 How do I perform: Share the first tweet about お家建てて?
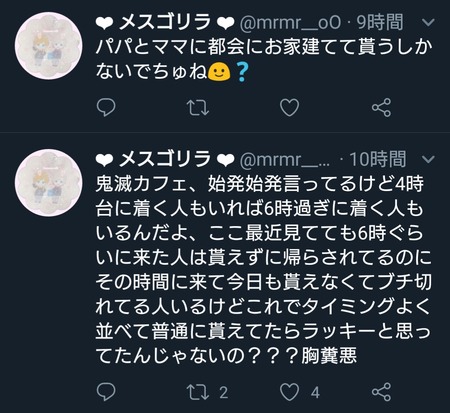(x=381, y=107)
